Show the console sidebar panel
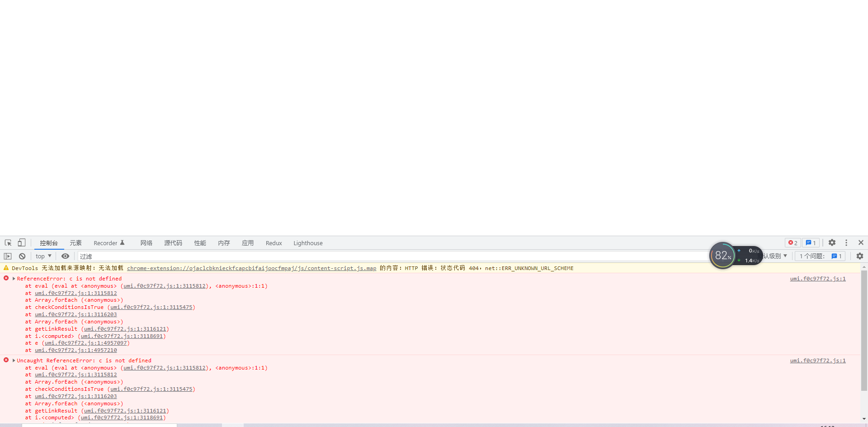The height and width of the screenshot is (427, 868). (8, 256)
